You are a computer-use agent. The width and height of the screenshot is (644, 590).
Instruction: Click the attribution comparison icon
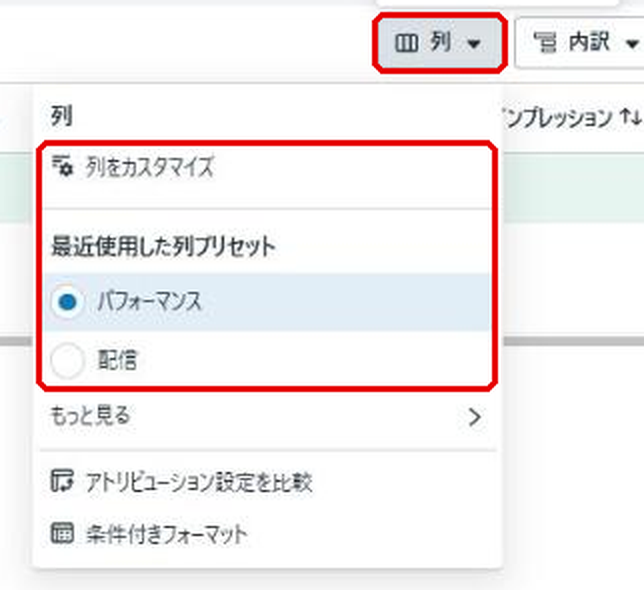[x=62, y=481]
